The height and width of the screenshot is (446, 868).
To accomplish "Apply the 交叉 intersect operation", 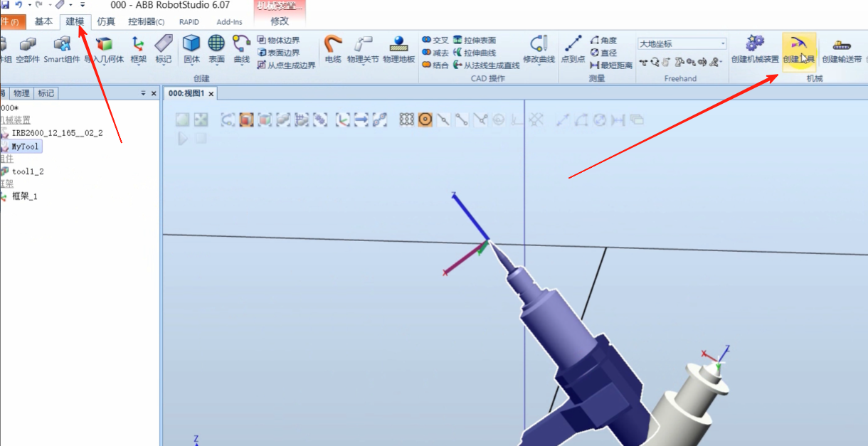I will (x=435, y=41).
